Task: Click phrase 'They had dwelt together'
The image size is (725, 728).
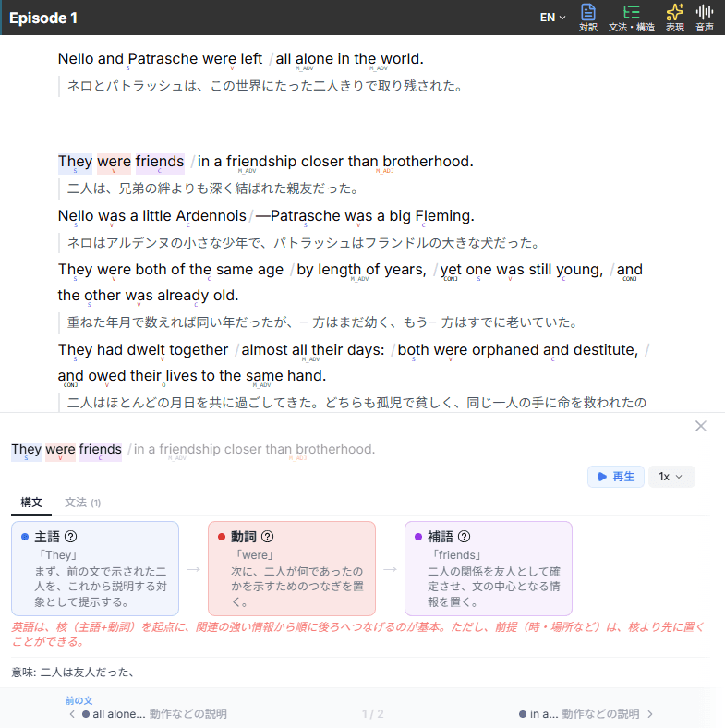Action: tap(143, 350)
